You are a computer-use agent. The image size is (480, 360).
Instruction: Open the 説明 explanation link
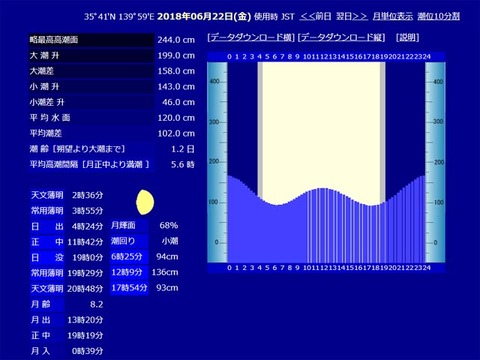click(407, 37)
